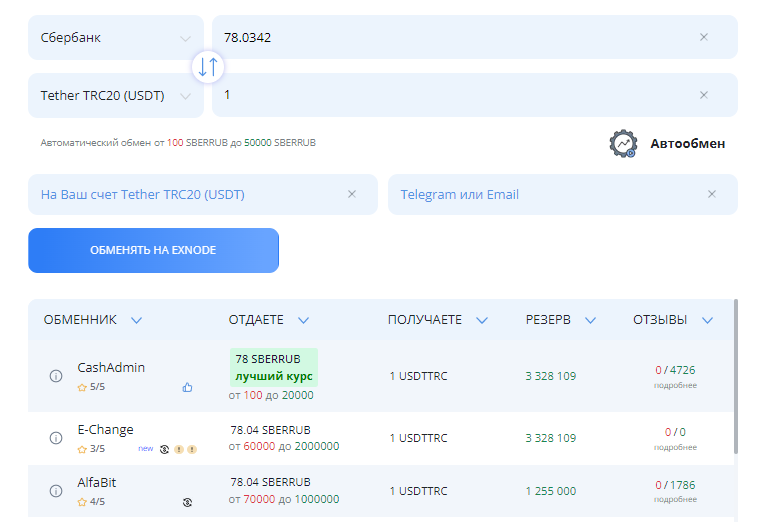Open CashAdmin info icon
The height and width of the screenshot is (522, 765).
tap(56, 376)
